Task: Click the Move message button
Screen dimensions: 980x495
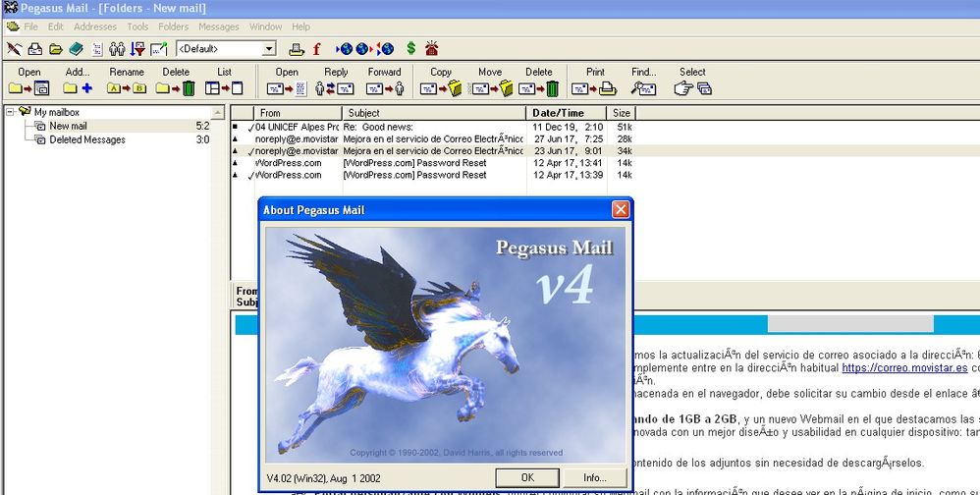Action: [490, 82]
